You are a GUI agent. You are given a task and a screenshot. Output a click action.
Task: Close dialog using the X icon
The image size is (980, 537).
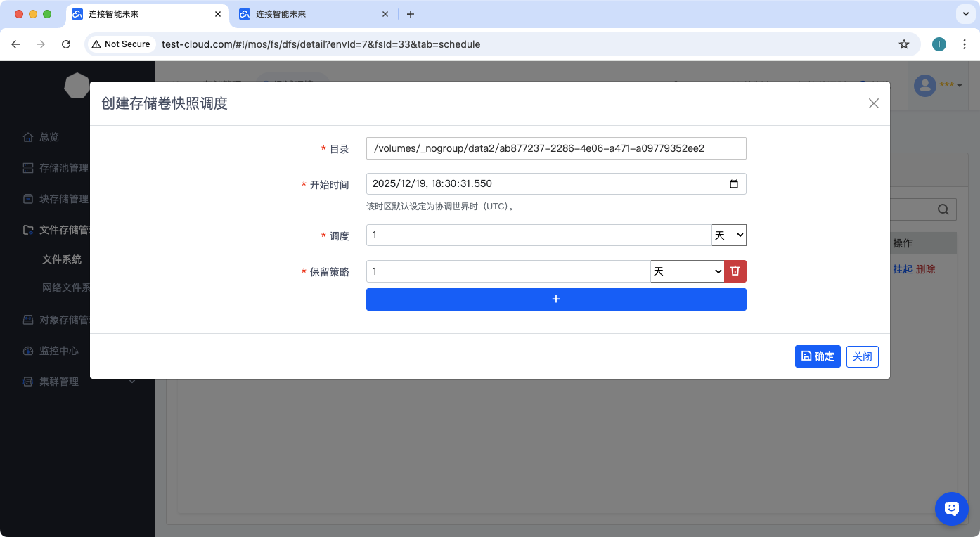click(873, 103)
